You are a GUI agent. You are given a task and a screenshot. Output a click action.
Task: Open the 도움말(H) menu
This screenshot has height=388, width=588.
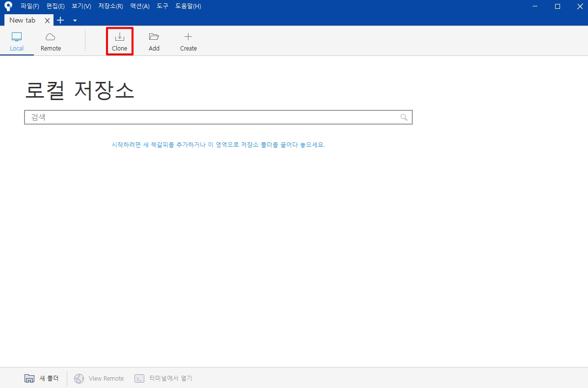[x=188, y=6]
